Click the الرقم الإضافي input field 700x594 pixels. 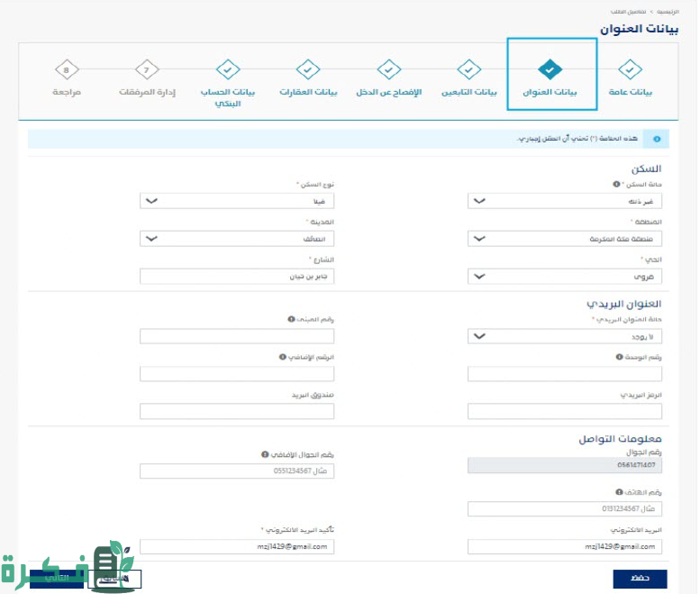237,374
